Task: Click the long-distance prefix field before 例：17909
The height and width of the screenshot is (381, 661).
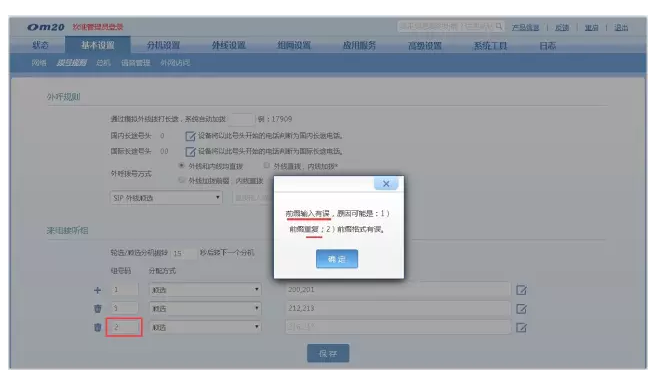Action: [242, 119]
